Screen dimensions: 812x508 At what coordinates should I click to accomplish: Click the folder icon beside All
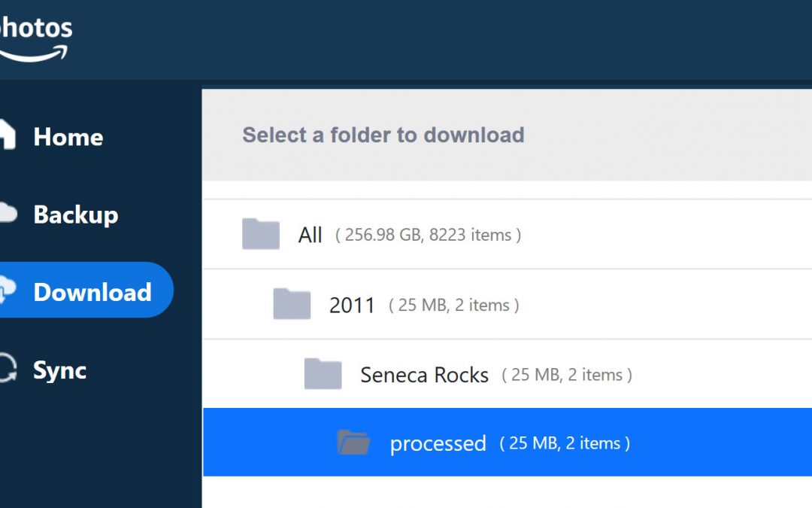(261, 234)
